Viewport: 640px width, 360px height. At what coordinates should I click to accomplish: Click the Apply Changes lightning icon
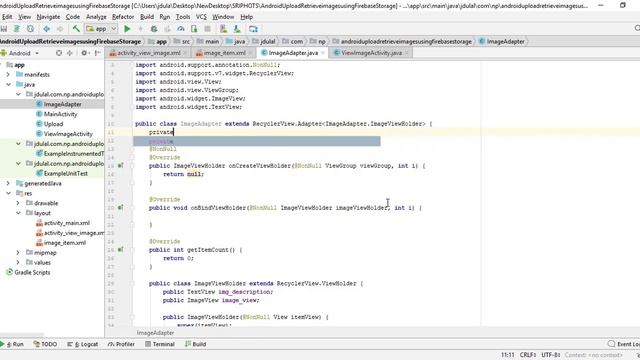point(140,29)
